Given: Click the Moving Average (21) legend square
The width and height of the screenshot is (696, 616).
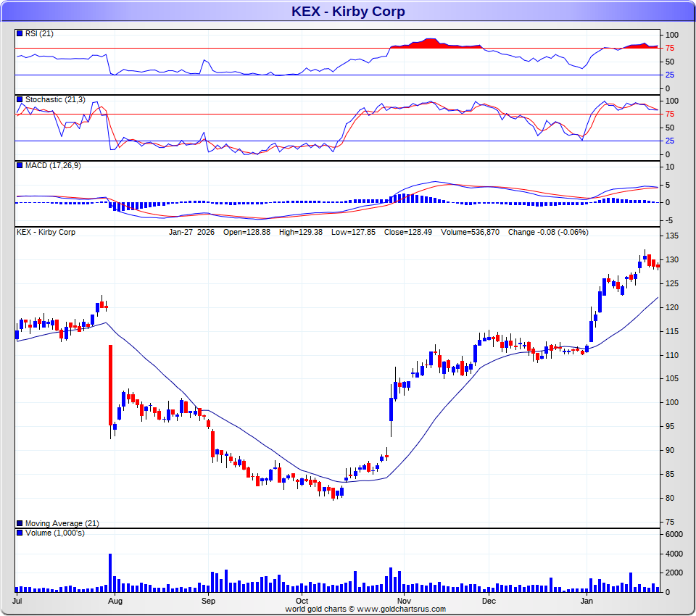Looking at the screenshot, I should coord(20,523).
